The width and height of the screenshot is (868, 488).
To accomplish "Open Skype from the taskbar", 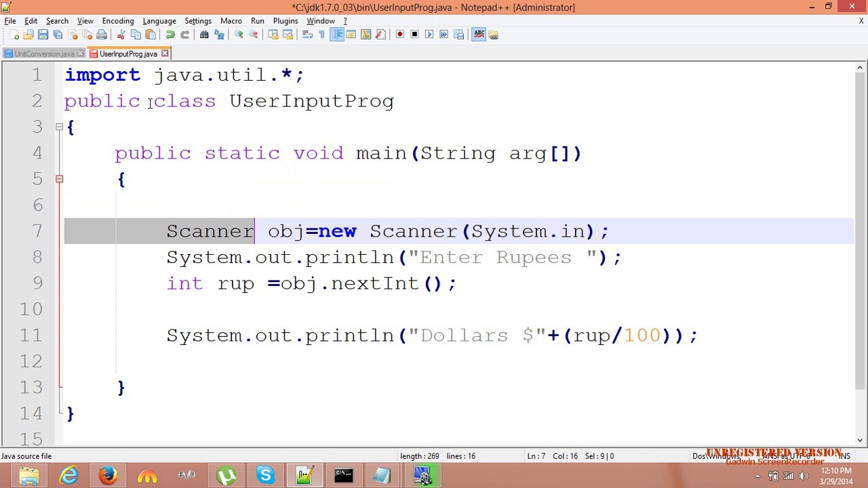I will point(265,476).
